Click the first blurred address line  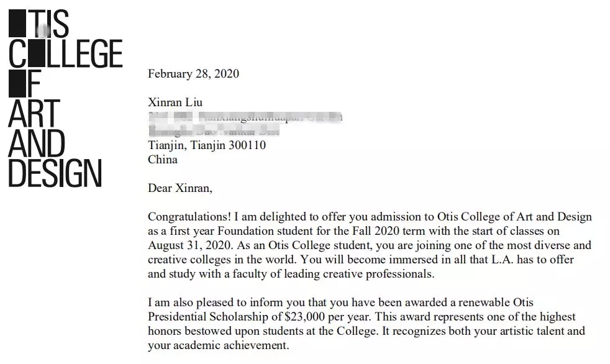coord(245,117)
